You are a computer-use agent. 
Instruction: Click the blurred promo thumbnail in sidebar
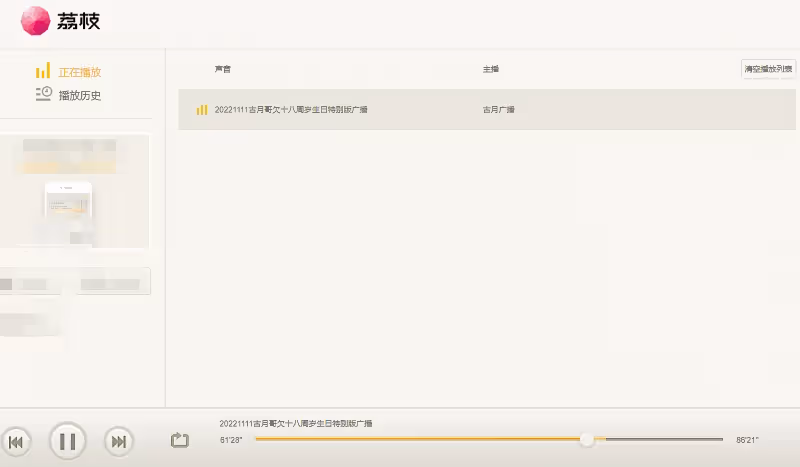[x=74, y=191]
